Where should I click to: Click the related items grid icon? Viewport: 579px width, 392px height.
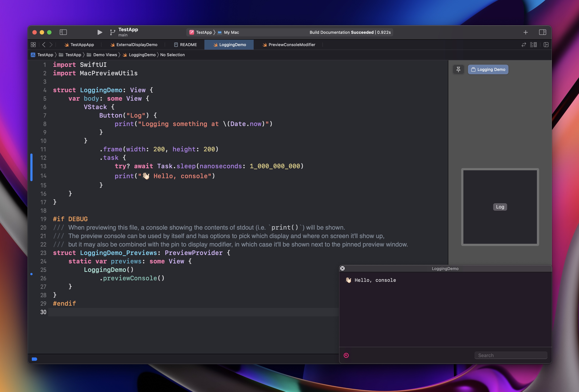33,45
